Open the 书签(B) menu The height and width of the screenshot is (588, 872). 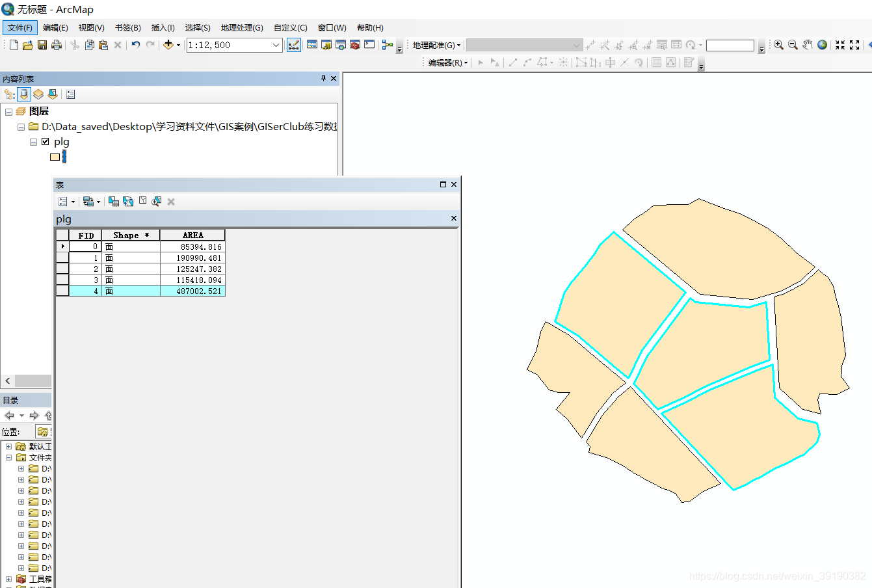click(x=127, y=27)
